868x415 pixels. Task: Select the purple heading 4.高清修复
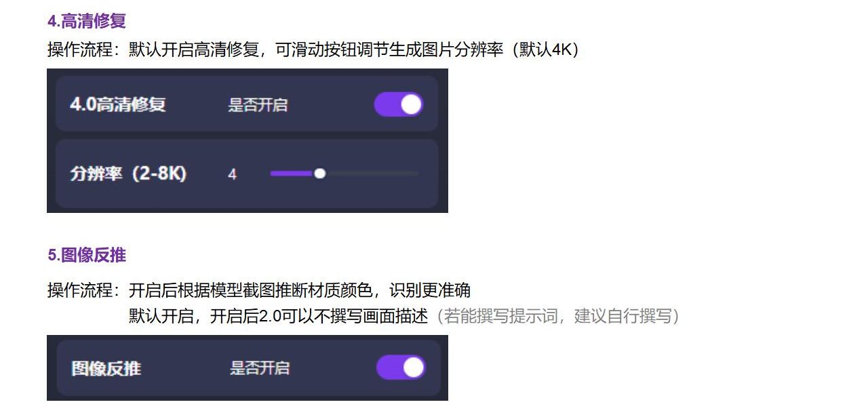click(87, 21)
